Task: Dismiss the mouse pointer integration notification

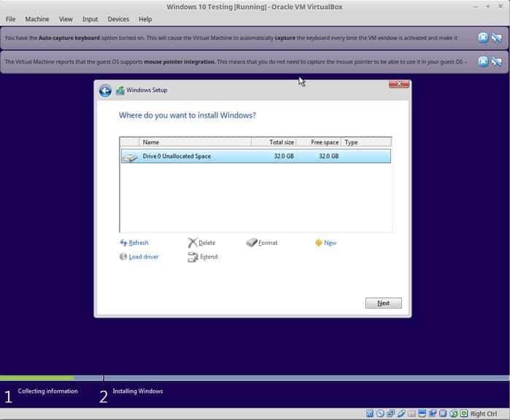Action: tap(483, 61)
